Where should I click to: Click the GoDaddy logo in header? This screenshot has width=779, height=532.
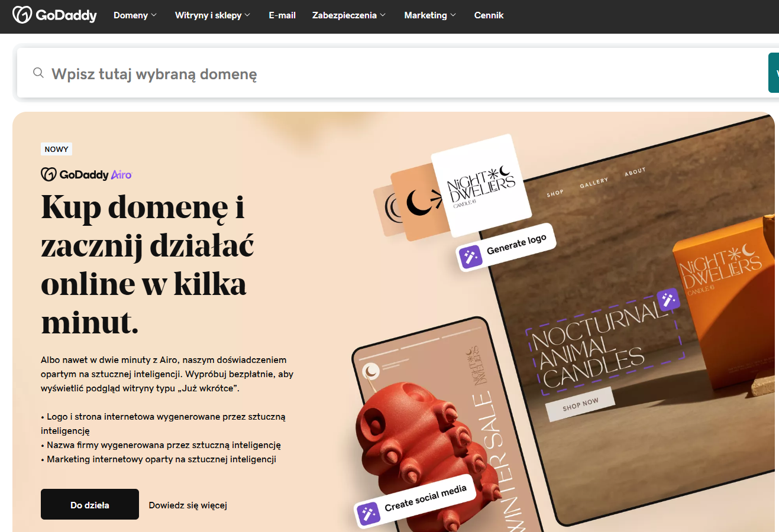54,15
